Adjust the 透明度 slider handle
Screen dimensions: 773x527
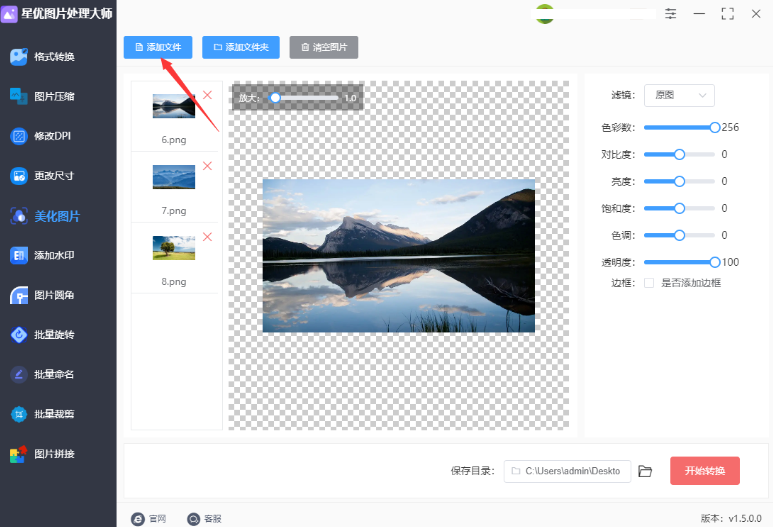click(x=714, y=262)
